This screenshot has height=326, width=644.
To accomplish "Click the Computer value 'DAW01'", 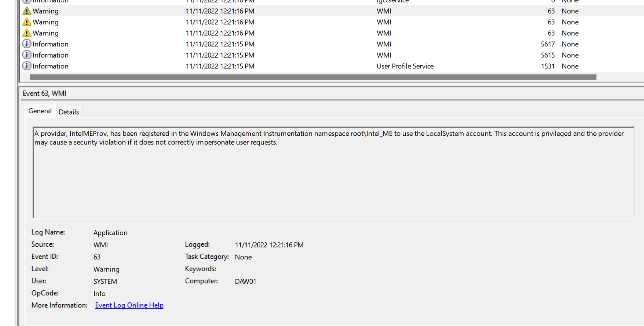I will point(245,281).
